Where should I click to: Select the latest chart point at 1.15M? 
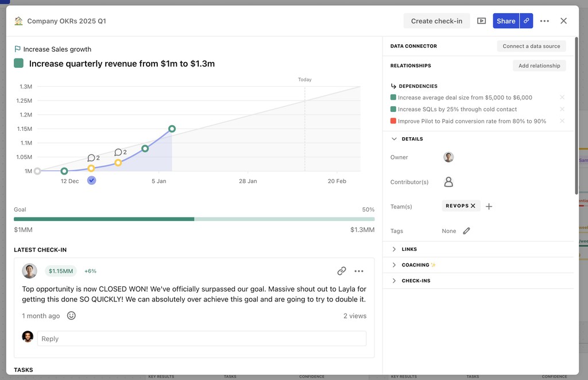(x=172, y=129)
